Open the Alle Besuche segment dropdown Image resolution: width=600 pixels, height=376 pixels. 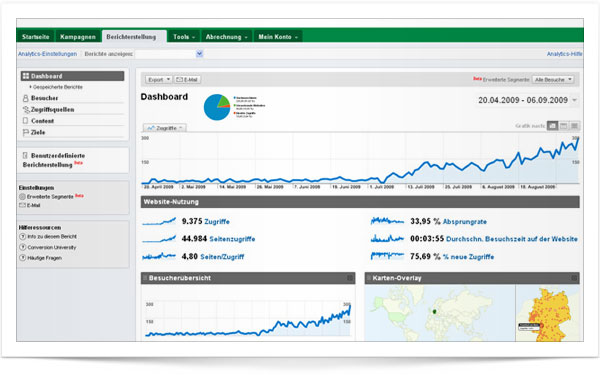pos(553,80)
